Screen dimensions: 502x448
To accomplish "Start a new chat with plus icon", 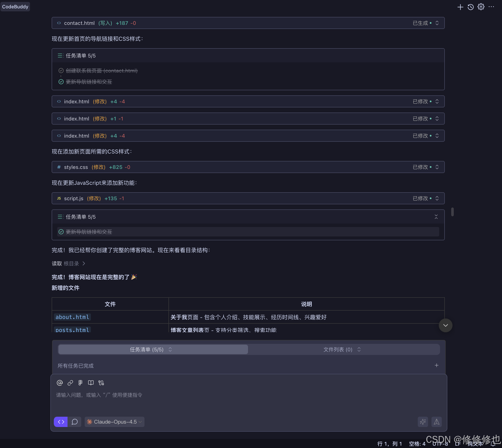I will tap(460, 7).
